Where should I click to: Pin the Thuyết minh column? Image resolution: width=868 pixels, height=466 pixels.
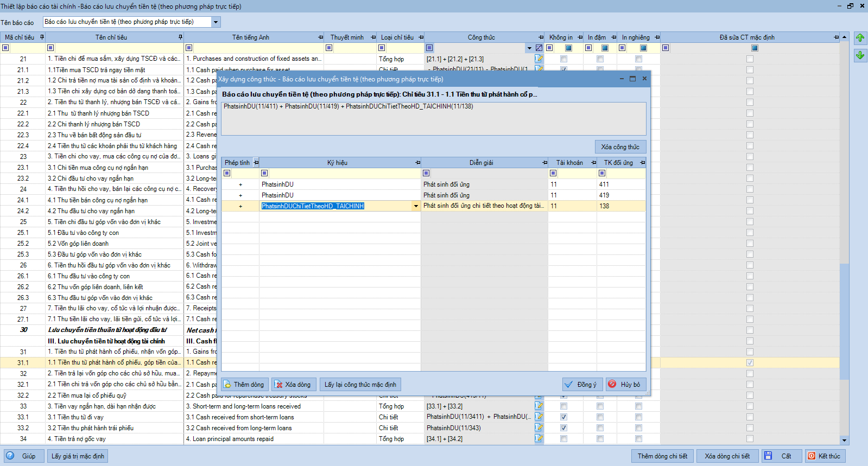point(373,37)
